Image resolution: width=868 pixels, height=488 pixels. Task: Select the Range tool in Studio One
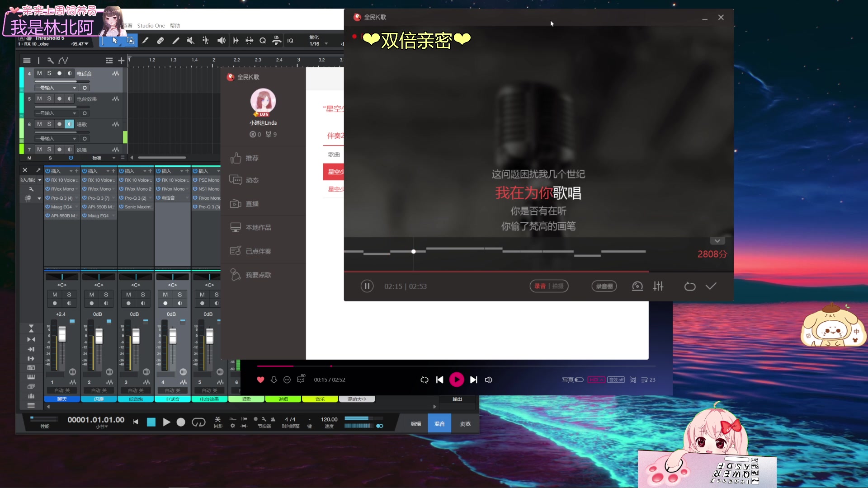click(130, 41)
